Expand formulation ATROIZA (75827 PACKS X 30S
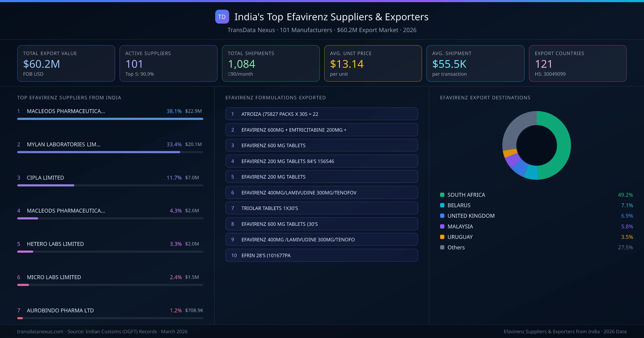The height and width of the screenshot is (338, 644). pyautogui.click(x=321, y=114)
